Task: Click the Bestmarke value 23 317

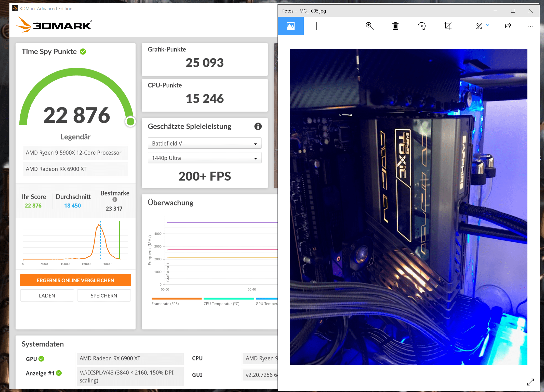Action: [114, 209]
